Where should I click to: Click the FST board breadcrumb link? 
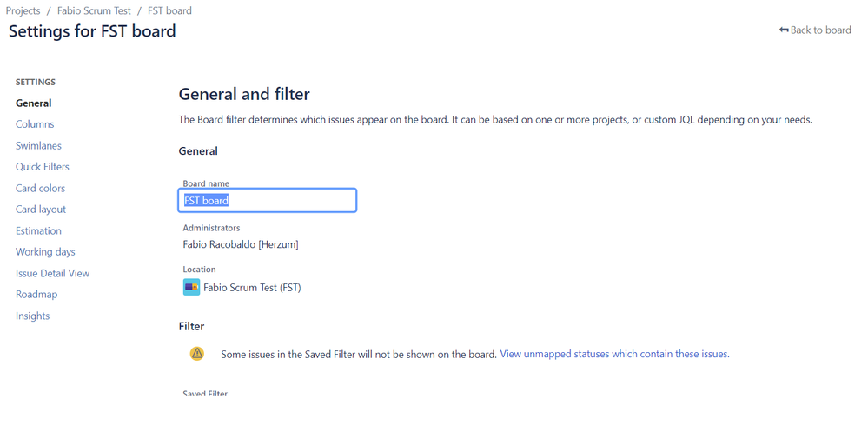click(x=170, y=10)
